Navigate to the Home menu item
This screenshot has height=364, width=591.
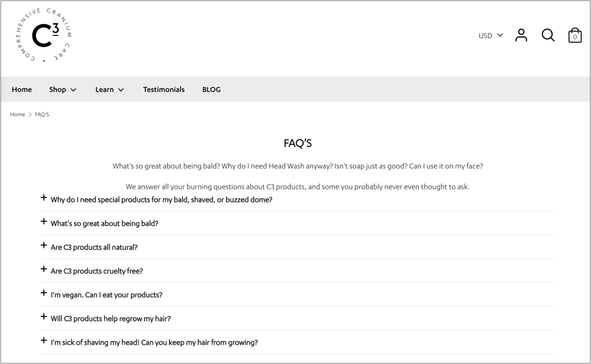[x=22, y=89]
